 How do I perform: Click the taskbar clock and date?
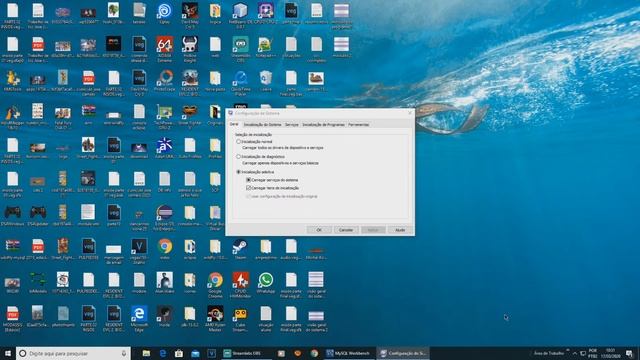[610, 353]
